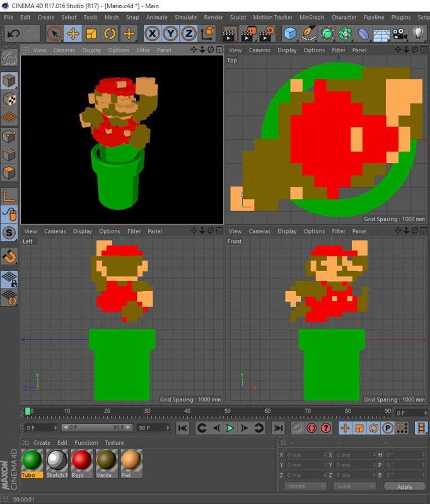Click the S viewport solo icon
430x504 pixels.
point(9,232)
